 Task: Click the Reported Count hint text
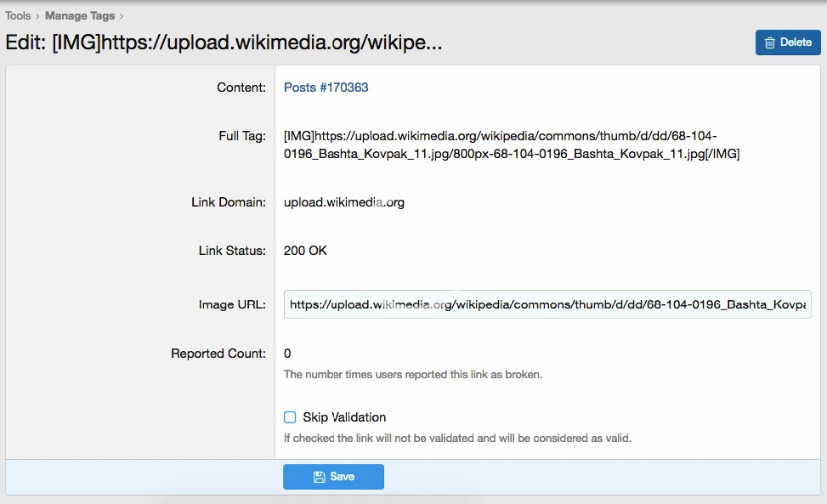[x=412, y=374]
